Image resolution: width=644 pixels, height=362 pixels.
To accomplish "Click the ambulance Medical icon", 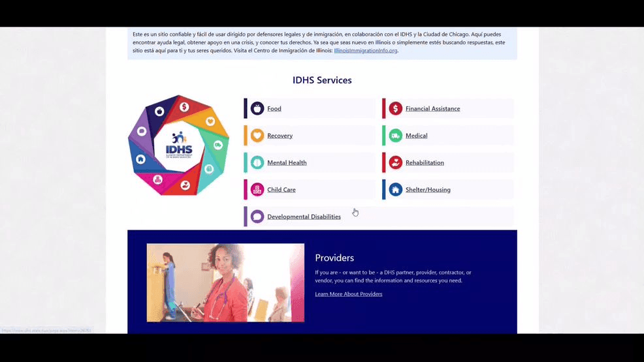I will 395,136.
